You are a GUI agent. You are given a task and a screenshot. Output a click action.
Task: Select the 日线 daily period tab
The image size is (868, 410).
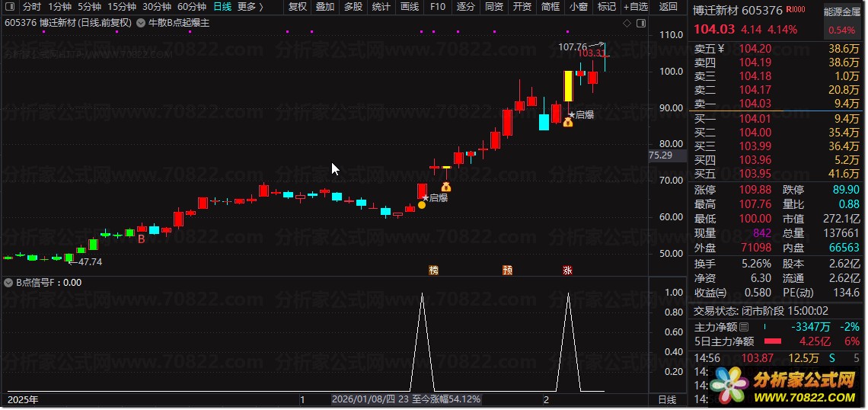pos(222,7)
